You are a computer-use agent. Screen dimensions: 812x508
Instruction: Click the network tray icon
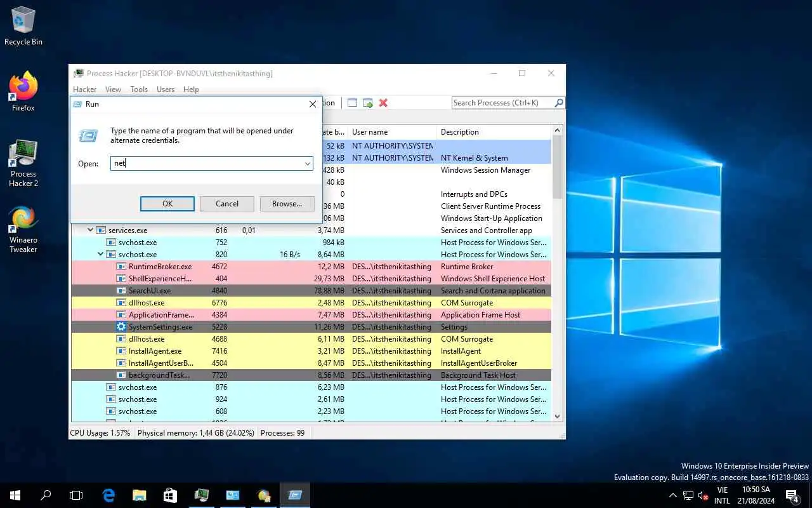point(688,495)
